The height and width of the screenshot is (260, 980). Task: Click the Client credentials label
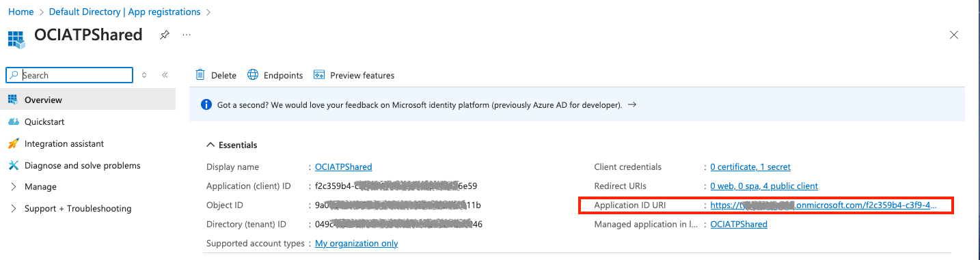[628, 167]
